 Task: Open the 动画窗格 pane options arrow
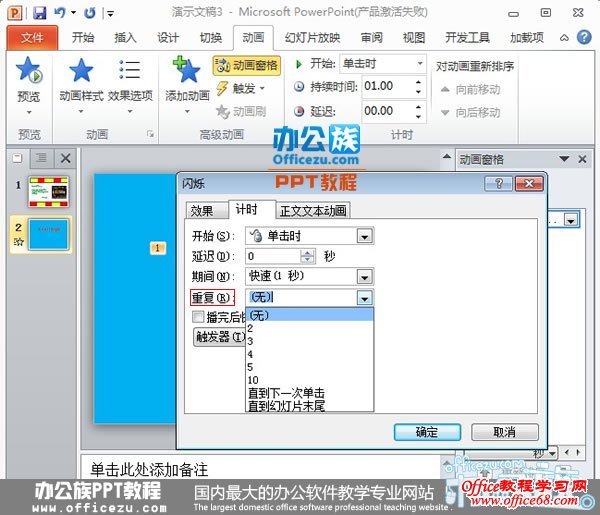click(x=564, y=158)
